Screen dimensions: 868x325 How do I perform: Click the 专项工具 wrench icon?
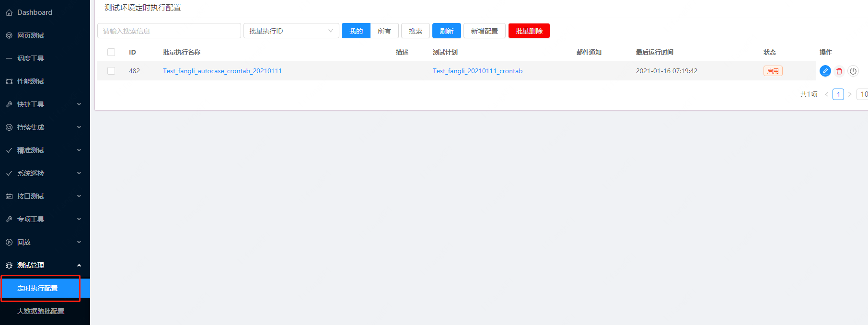pos(9,219)
